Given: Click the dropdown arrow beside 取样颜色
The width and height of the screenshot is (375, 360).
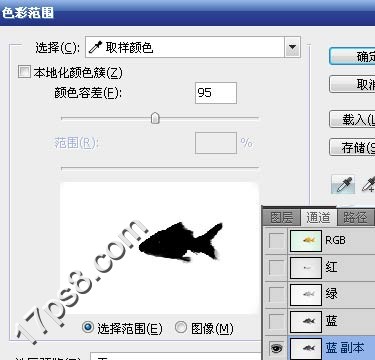Looking at the screenshot, I should (292, 47).
